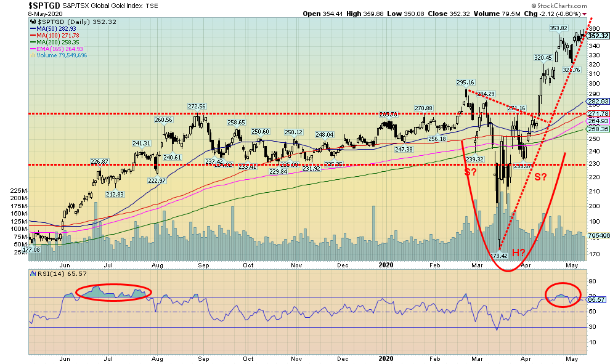The image size is (610, 364).
Task: Click the 353.82 peak price label
Action: tap(558, 28)
